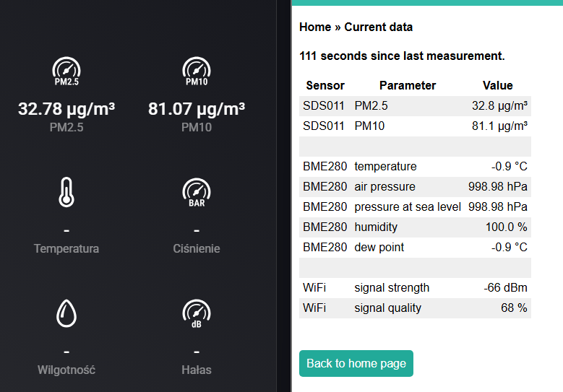
Task: Click the Parameter column header
Action: tap(408, 85)
